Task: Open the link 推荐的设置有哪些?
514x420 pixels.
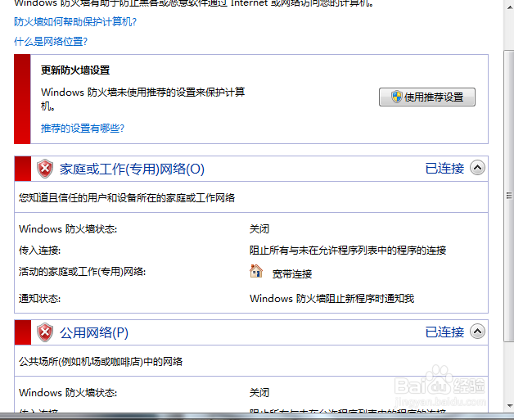Action: click(x=83, y=129)
